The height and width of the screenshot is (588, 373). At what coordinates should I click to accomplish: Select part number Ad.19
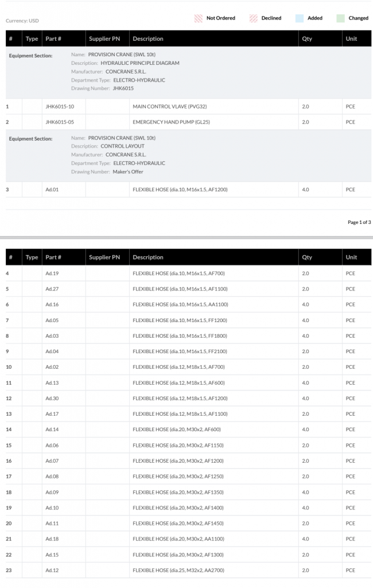[52, 273]
